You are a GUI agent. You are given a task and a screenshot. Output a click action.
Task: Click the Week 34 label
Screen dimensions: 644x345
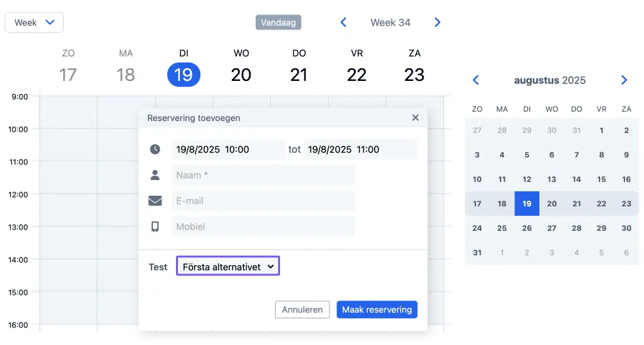(390, 22)
